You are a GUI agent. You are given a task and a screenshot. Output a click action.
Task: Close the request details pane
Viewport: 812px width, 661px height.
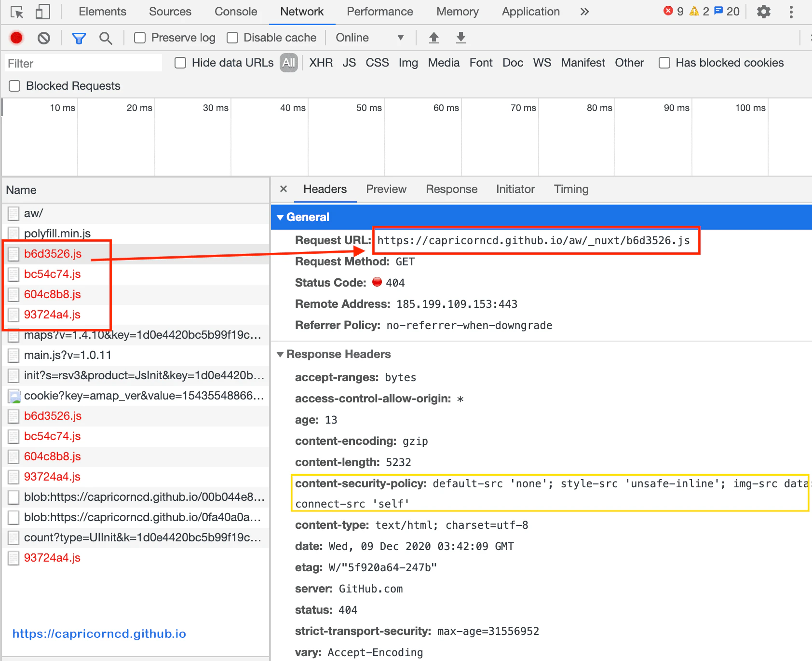tap(284, 189)
